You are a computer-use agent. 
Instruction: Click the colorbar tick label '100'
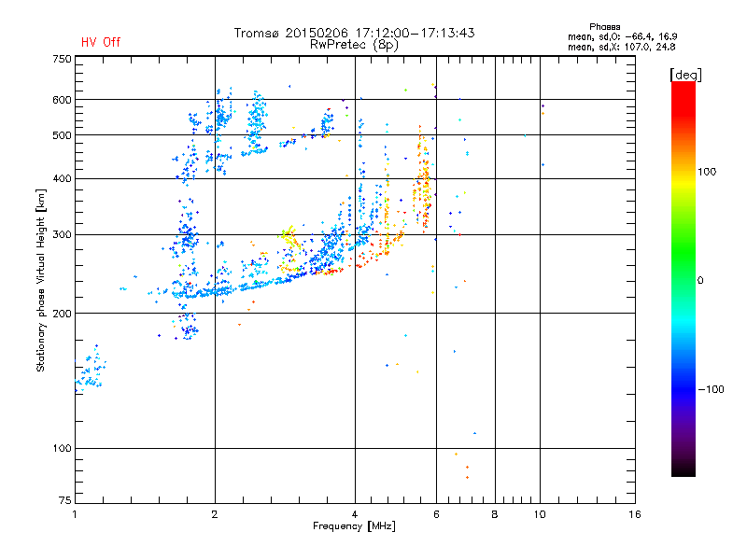pos(707,172)
